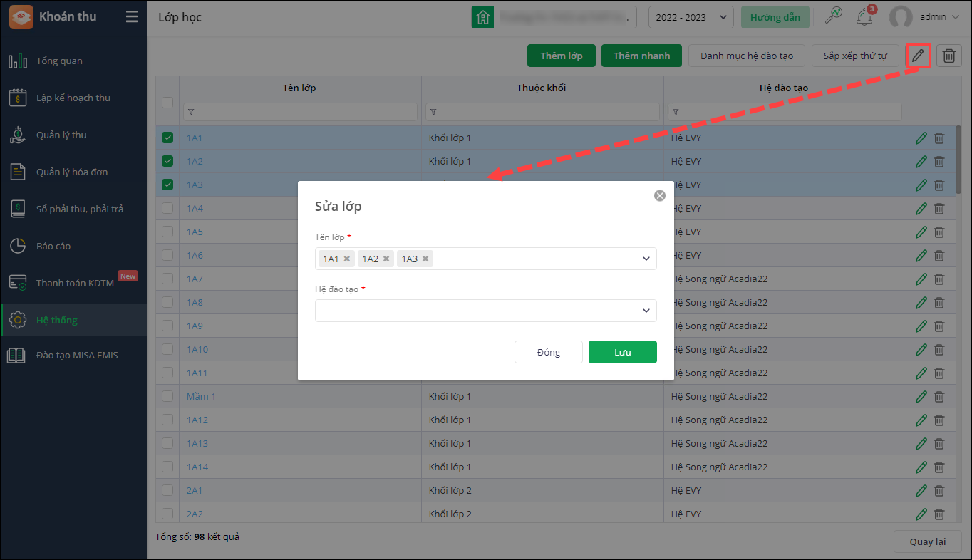
Task: Open the notification bell
Action: point(865,16)
